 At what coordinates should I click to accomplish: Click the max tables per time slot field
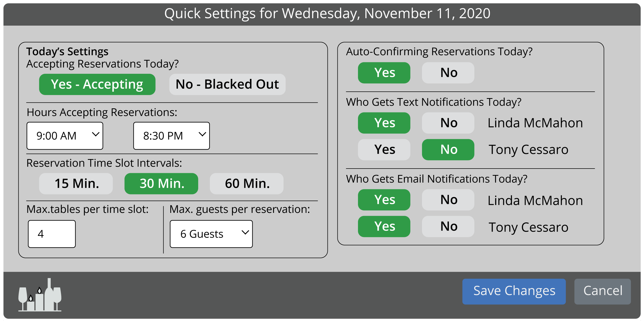[52, 234]
